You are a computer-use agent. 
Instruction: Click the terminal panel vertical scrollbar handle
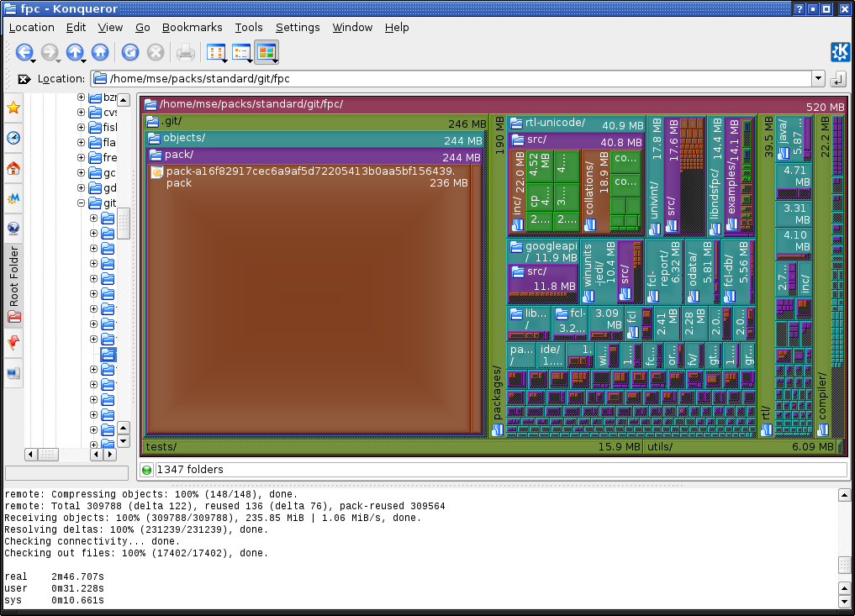point(844,564)
